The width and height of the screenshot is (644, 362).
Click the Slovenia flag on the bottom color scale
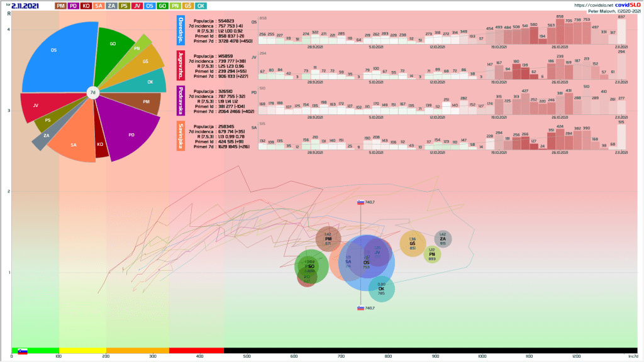23,351
